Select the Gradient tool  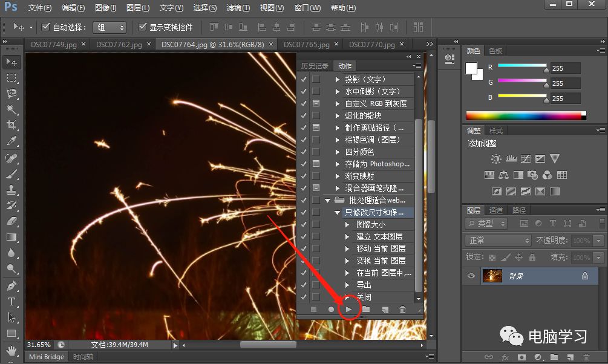[11, 237]
